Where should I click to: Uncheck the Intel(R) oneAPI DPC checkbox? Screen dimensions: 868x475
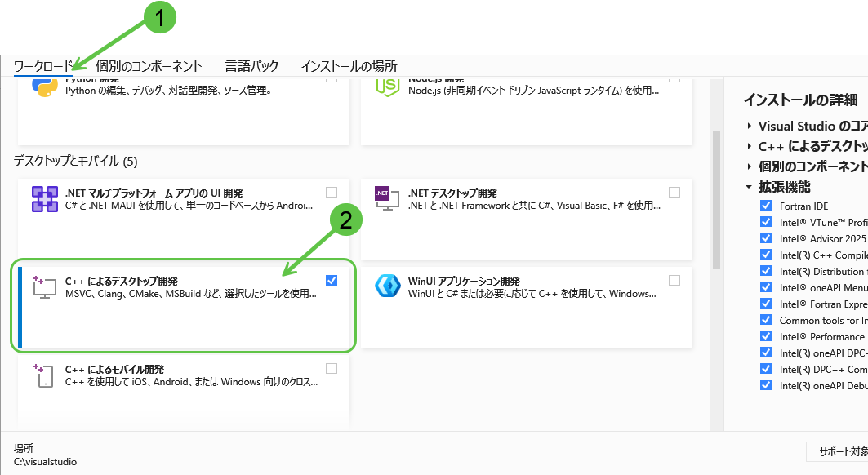766,352
